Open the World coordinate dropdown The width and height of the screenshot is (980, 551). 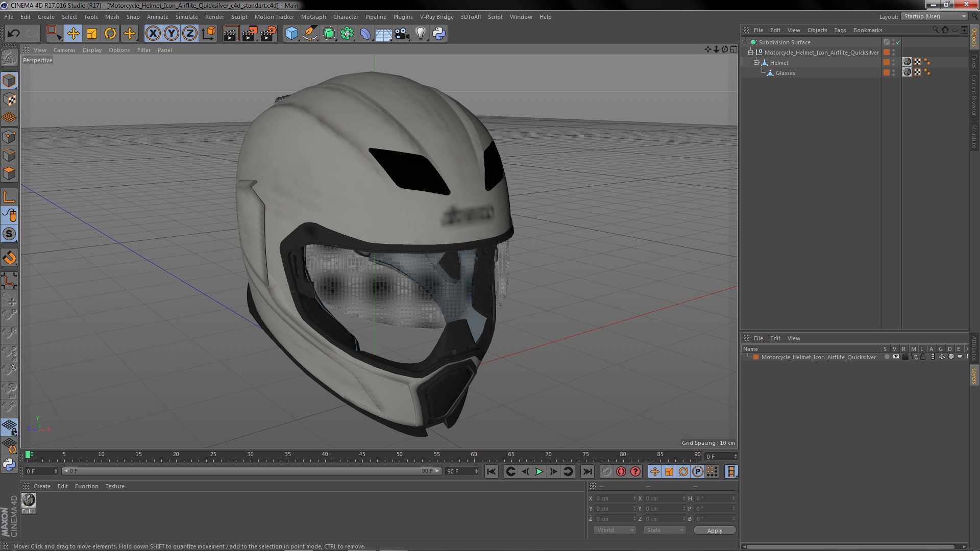(615, 530)
